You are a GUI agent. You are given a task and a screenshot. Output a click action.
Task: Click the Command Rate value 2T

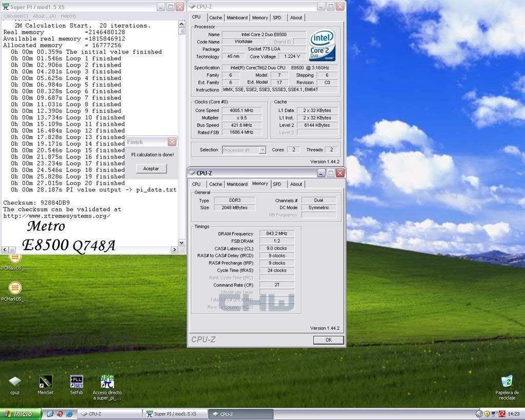[x=277, y=285]
